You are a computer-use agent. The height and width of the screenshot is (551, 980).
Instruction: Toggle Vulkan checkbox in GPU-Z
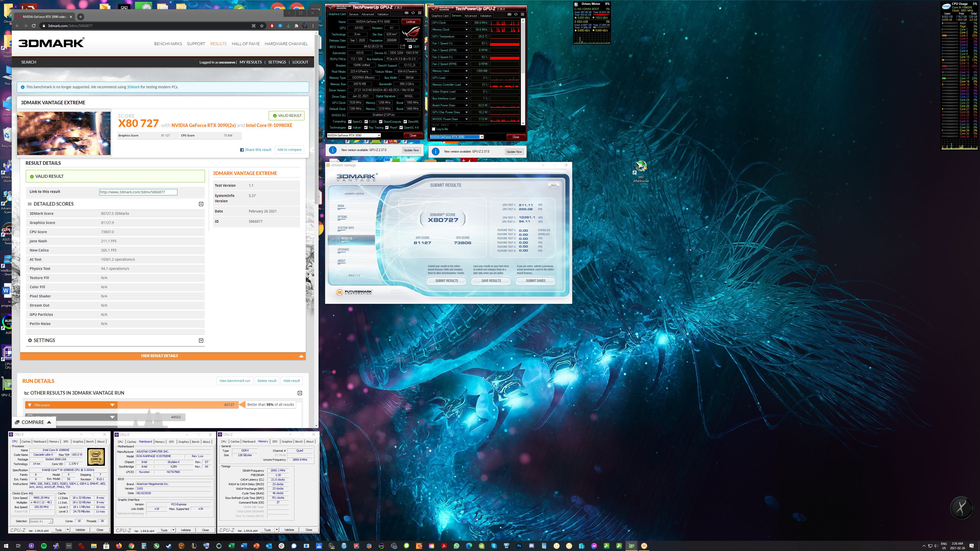click(350, 127)
